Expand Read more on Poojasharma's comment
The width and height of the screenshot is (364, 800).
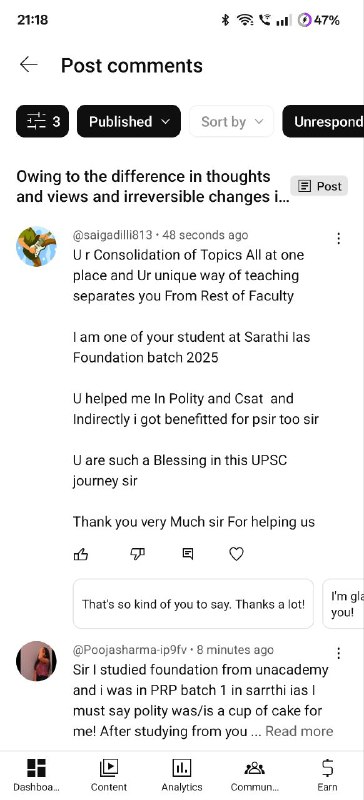point(299,731)
